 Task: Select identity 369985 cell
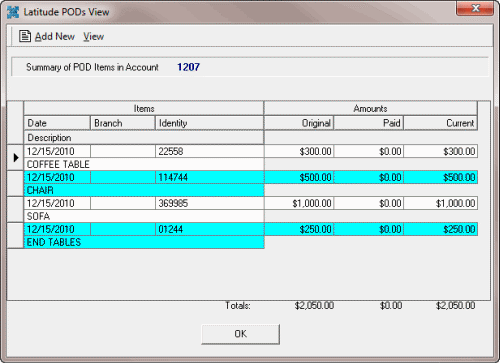coord(210,203)
